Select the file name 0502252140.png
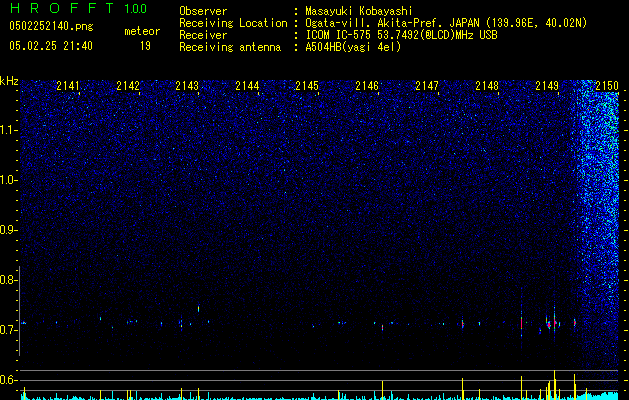The image size is (629, 400). coord(51,26)
